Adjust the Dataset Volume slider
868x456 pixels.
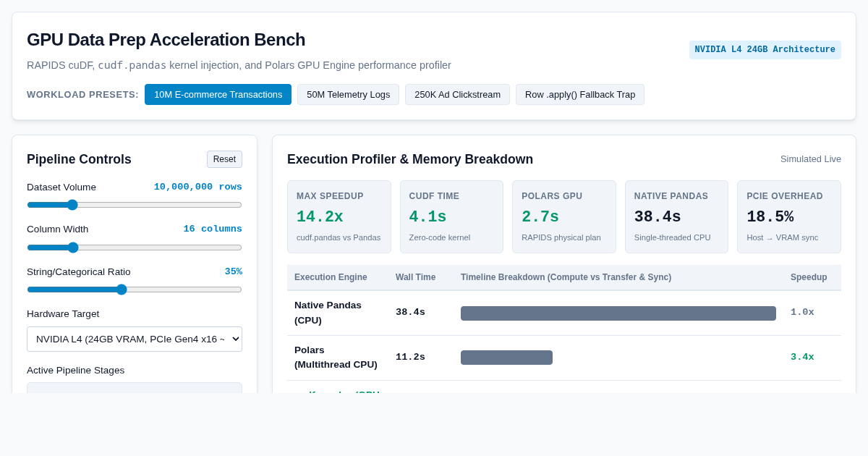pyautogui.click(x=135, y=205)
